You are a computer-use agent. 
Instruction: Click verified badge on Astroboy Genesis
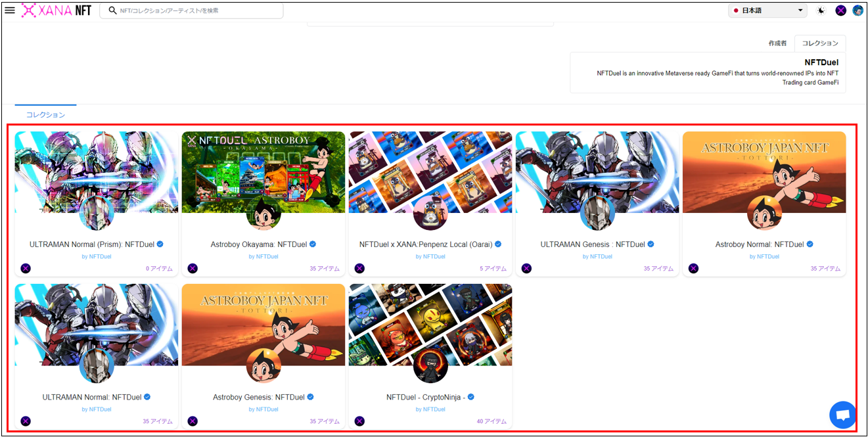click(310, 397)
